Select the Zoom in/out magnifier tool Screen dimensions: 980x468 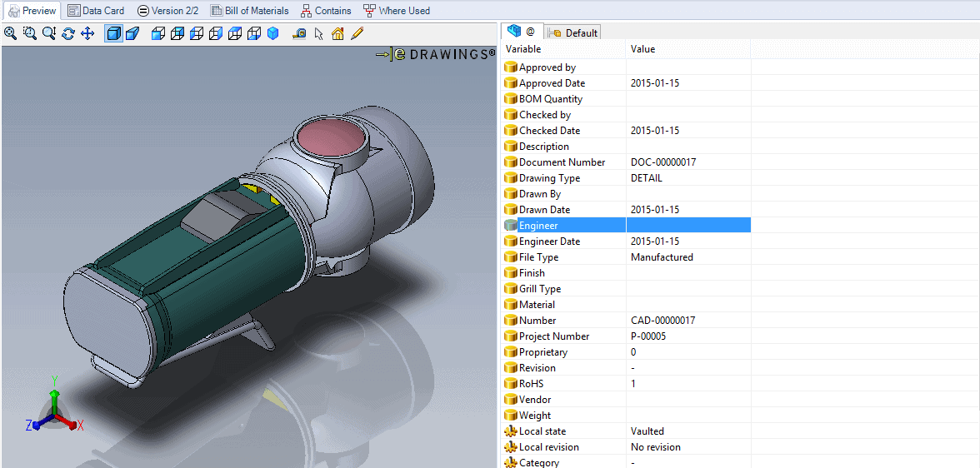(x=48, y=33)
